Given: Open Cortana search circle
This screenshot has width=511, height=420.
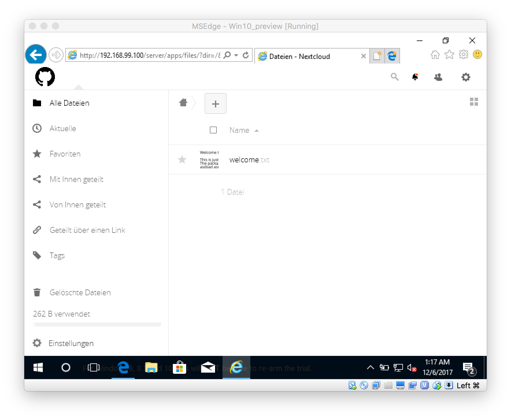Looking at the screenshot, I should click(x=66, y=368).
